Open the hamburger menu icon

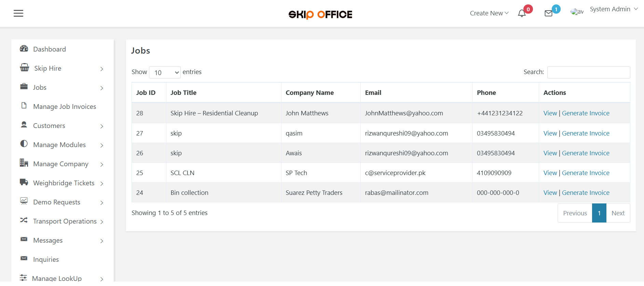(x=18, y=13)
